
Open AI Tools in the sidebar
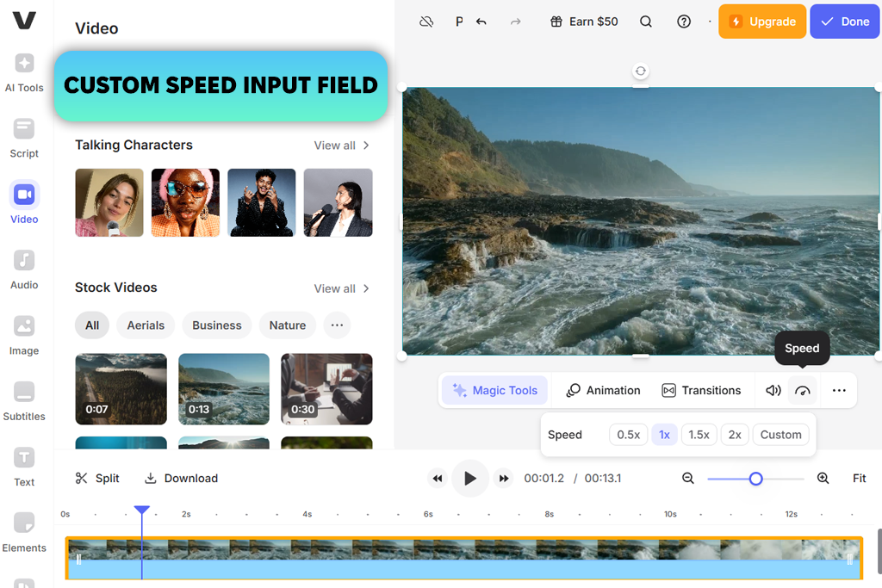[24, 73]
